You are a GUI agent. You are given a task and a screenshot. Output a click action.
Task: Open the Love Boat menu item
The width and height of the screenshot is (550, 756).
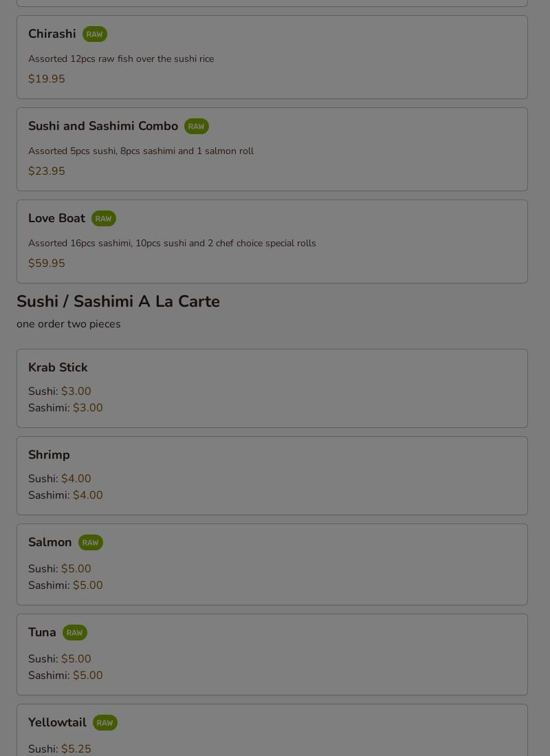[x=272, y=241]
